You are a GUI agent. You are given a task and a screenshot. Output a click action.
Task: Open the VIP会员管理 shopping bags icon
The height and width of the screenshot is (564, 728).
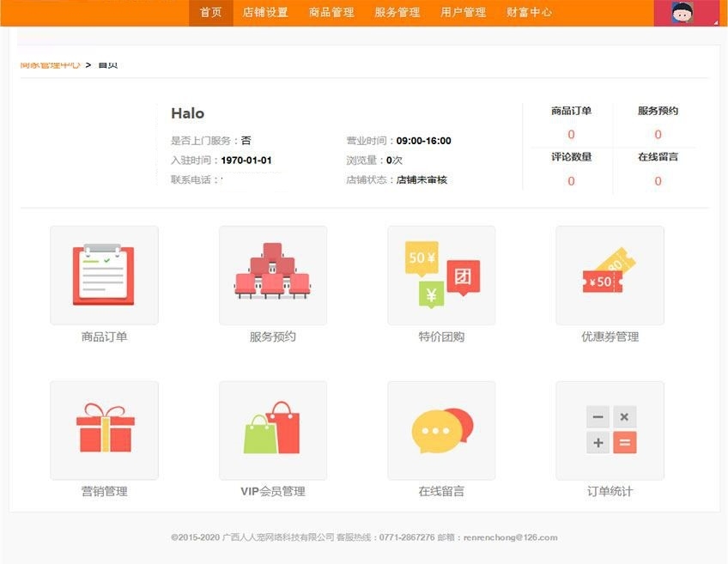(x=272, y=430)
